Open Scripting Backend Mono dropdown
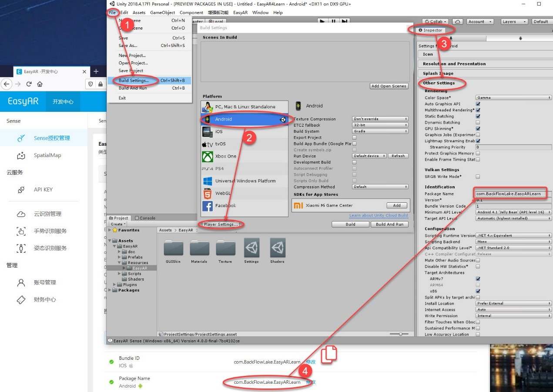Image resolution: width=553 pixels, height=392 pixels. click(514, 241)
